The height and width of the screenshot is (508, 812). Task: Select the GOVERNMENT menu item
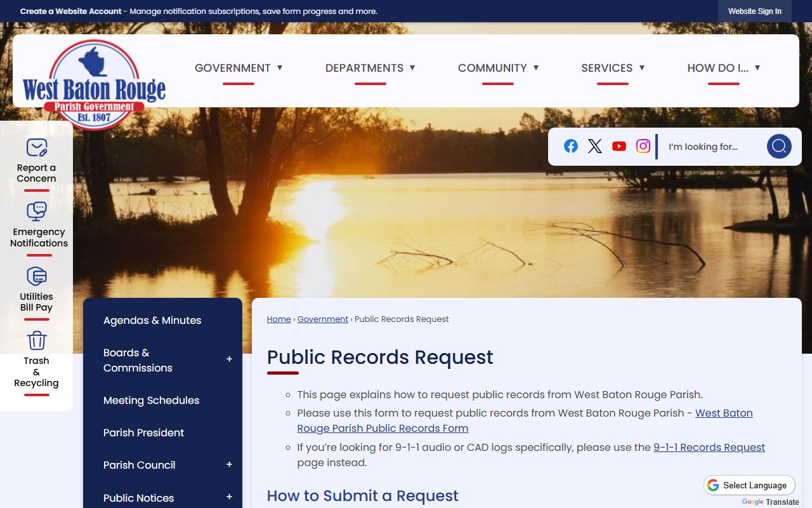[233, 68]
